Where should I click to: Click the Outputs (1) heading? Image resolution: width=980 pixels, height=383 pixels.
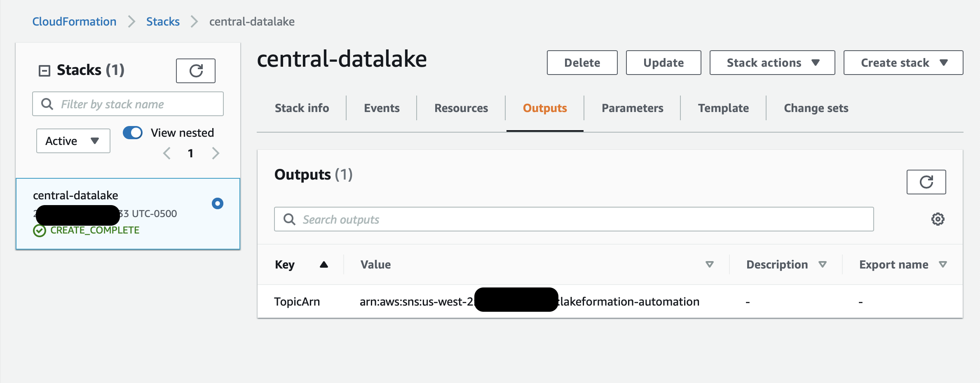tap(313, 175)
